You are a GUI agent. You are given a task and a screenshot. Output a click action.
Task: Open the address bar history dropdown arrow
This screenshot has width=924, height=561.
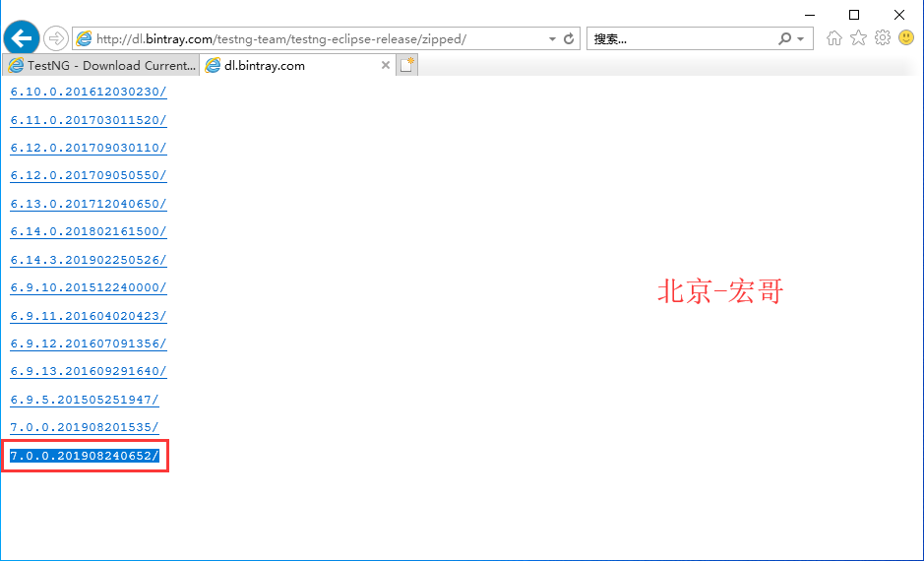[x=552, y=39]
